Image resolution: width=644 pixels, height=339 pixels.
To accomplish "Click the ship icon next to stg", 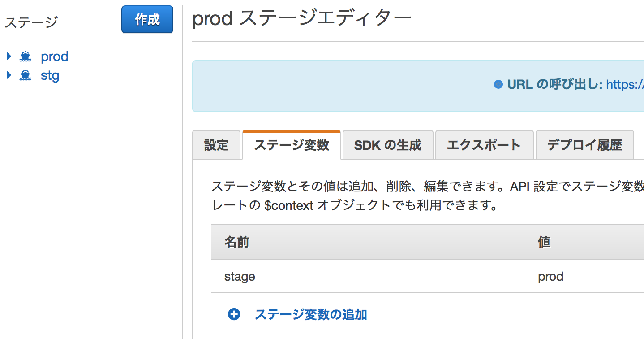I will [x=26, y=75].
